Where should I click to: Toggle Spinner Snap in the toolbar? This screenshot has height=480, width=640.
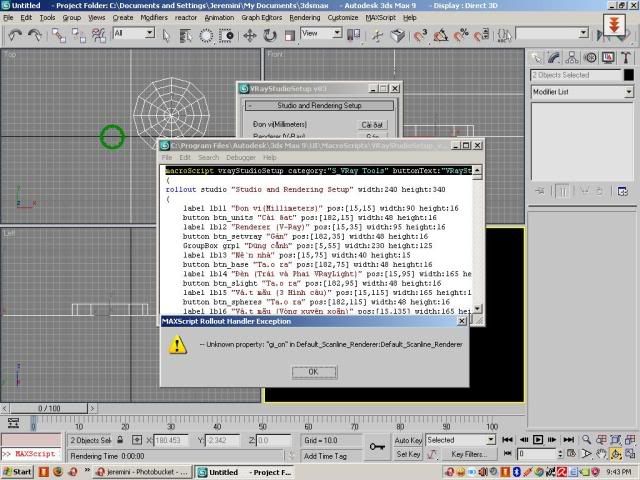click(482, 36)
